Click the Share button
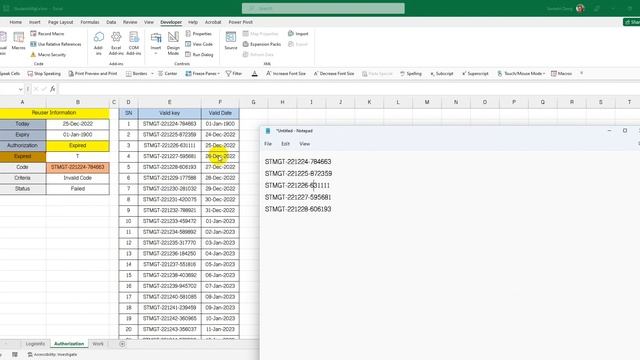 tap(632, 22)
